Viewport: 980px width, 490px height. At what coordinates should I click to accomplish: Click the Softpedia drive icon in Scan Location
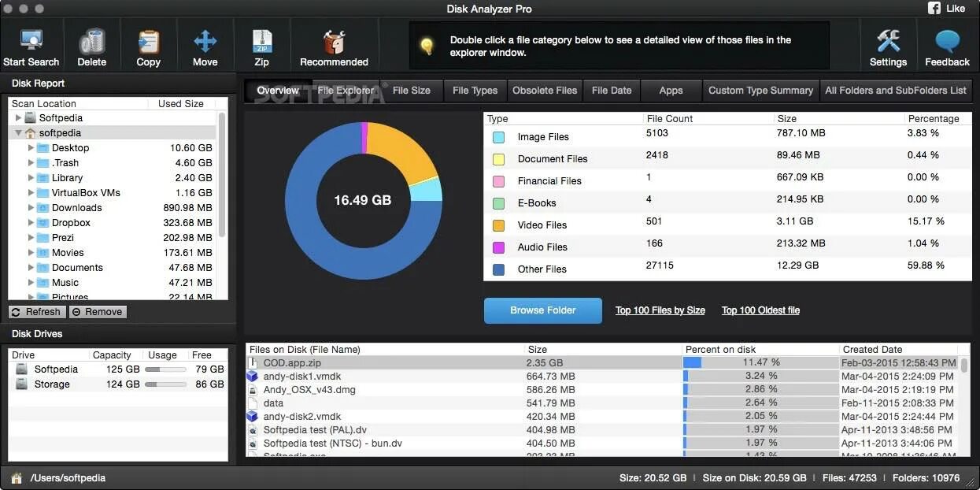pyautogui.click(x=31, y=118)
